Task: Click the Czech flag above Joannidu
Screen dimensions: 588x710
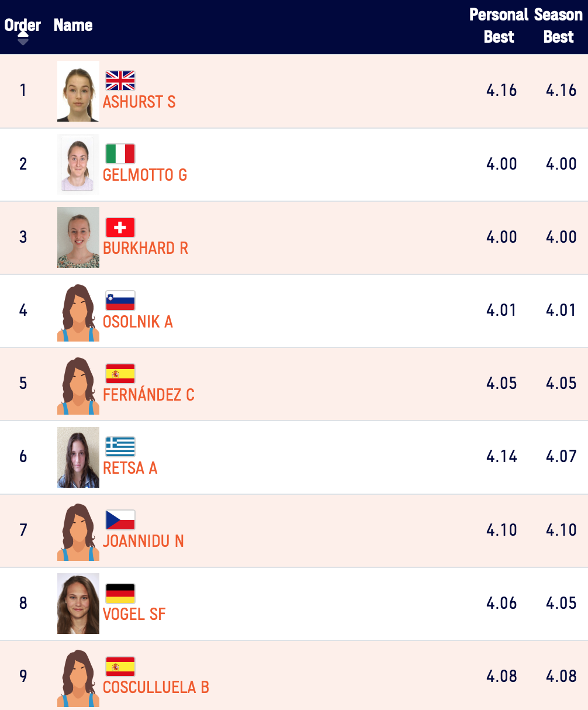Action: pyautogui.click(x=120, y=520)
